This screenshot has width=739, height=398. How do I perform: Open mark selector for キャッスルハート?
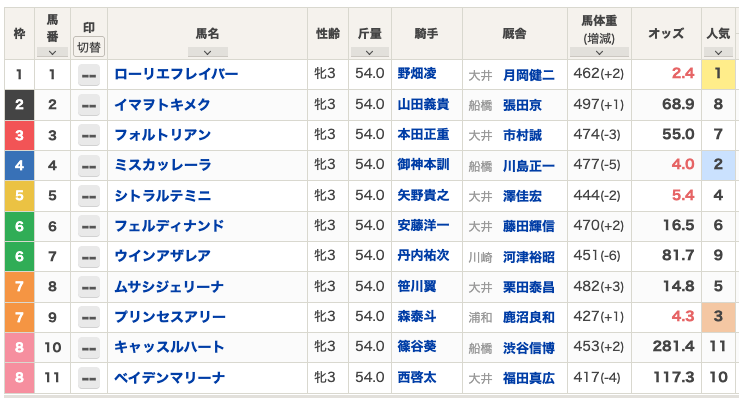(x=89, y=348)
